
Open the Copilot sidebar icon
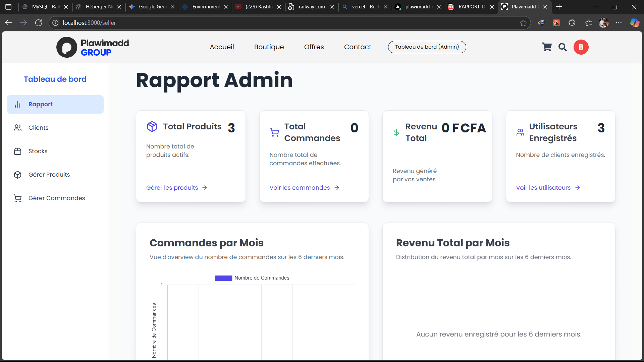click(x=634, y=23)
